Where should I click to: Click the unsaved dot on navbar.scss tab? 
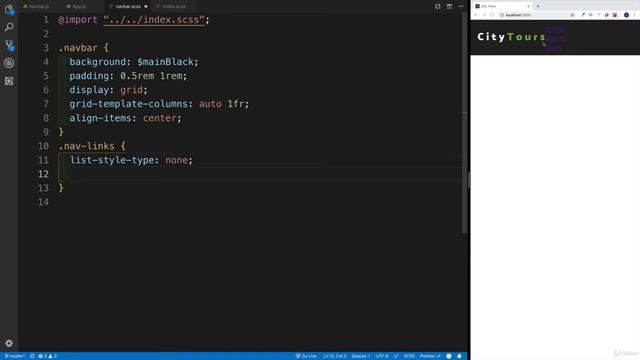pos(146,7)
